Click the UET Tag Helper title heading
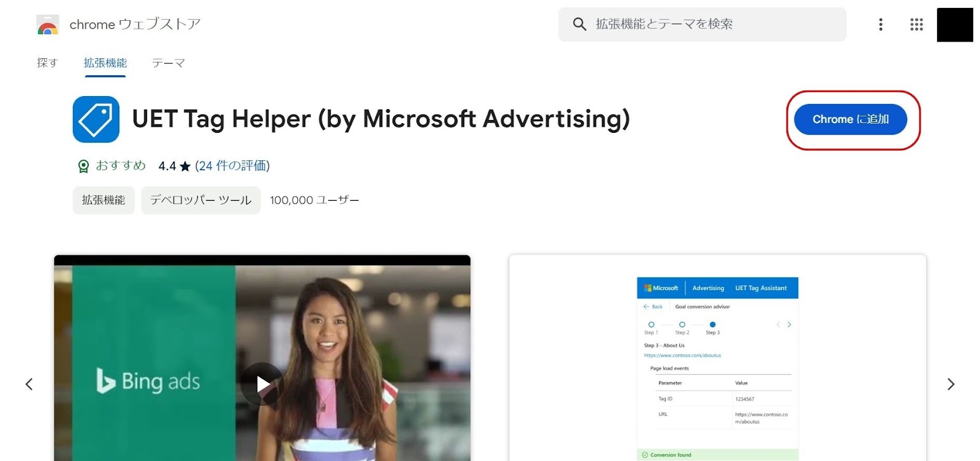This screenshot has width=980, height=461. click(x=381, y=119)
